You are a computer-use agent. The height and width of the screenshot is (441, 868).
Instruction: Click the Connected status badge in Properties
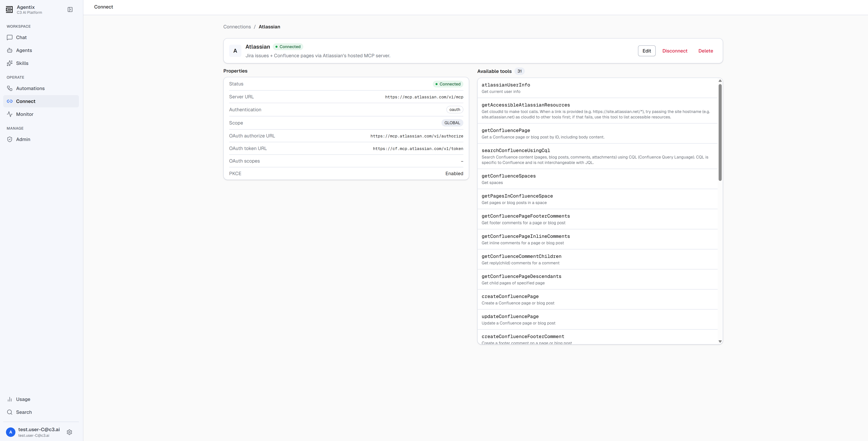[448, 84]
